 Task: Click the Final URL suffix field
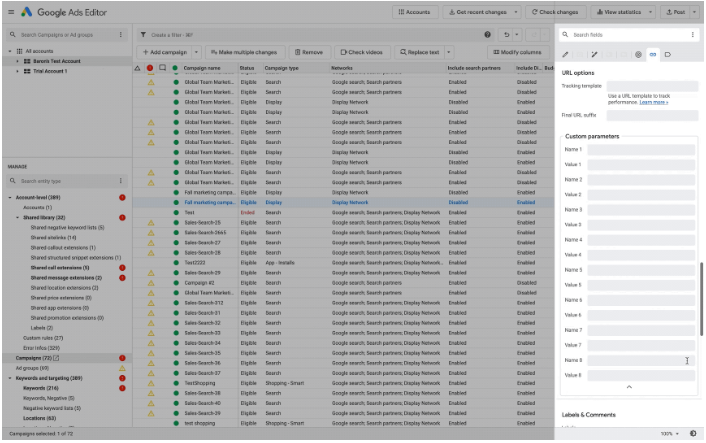click(652, 115)
